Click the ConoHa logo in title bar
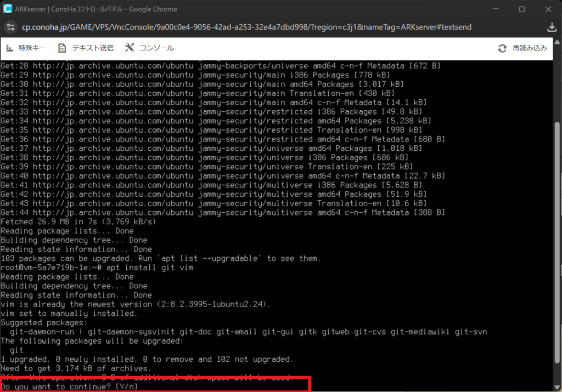 pyautogui.click(x=8, y=9)
